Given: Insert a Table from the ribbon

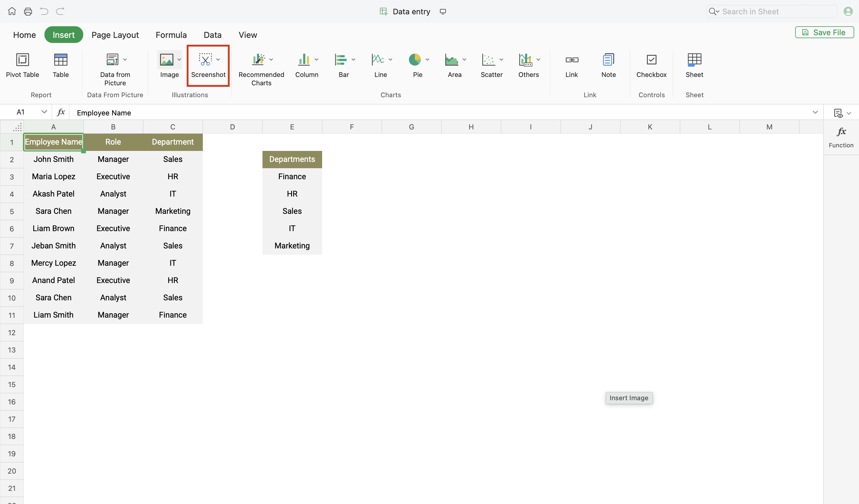Looking at the screenshot, I should click(61, 60).
